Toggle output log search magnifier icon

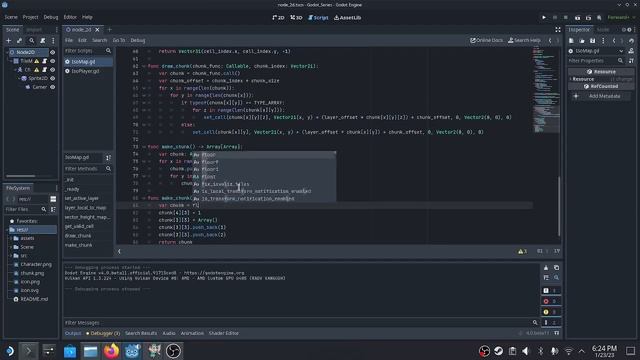556,278
